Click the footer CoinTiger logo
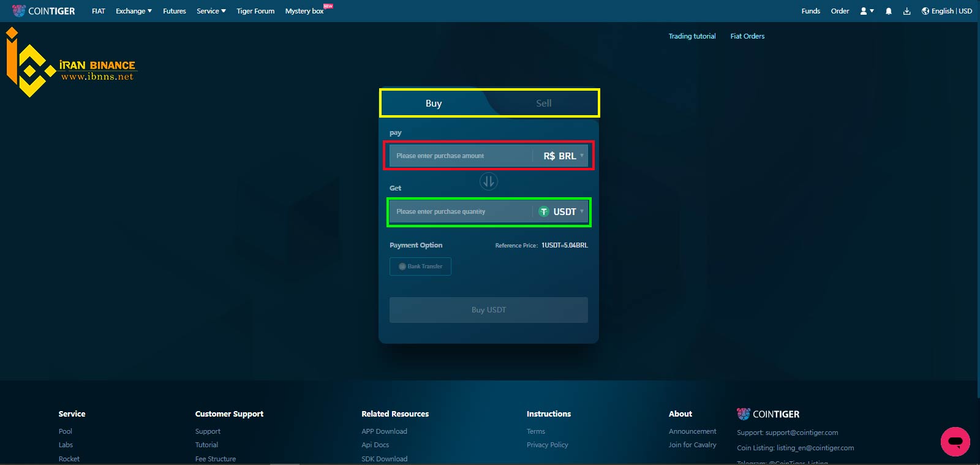980x465 pixels. [x=768, y=414]
